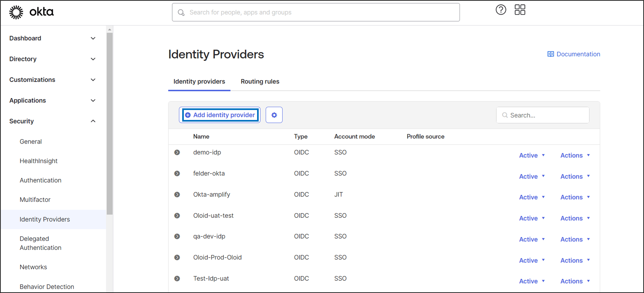Expand the Applications menu chevron
The image size is (644, 293).
tap(93, 100)
